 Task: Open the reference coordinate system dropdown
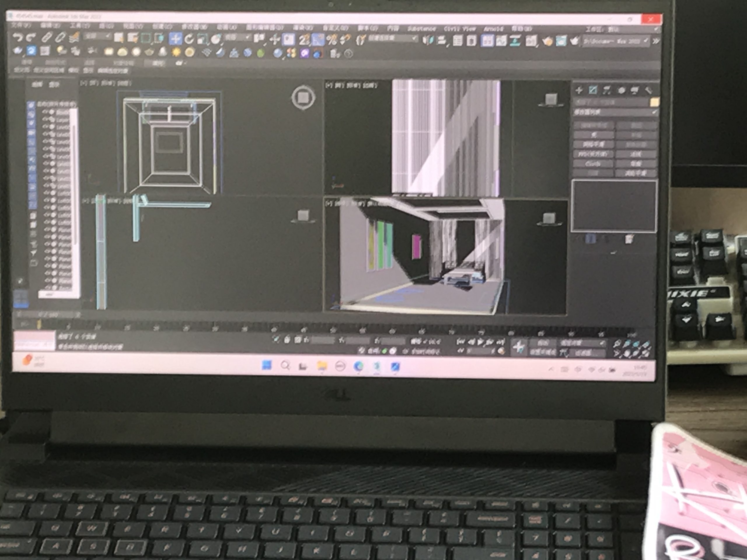[x=238, y=37]
